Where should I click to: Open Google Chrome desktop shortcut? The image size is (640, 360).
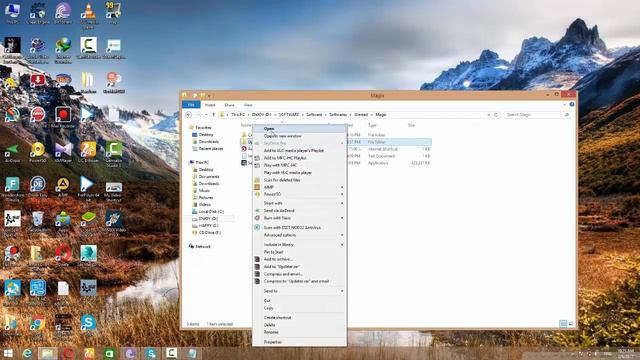pos(38,327)
